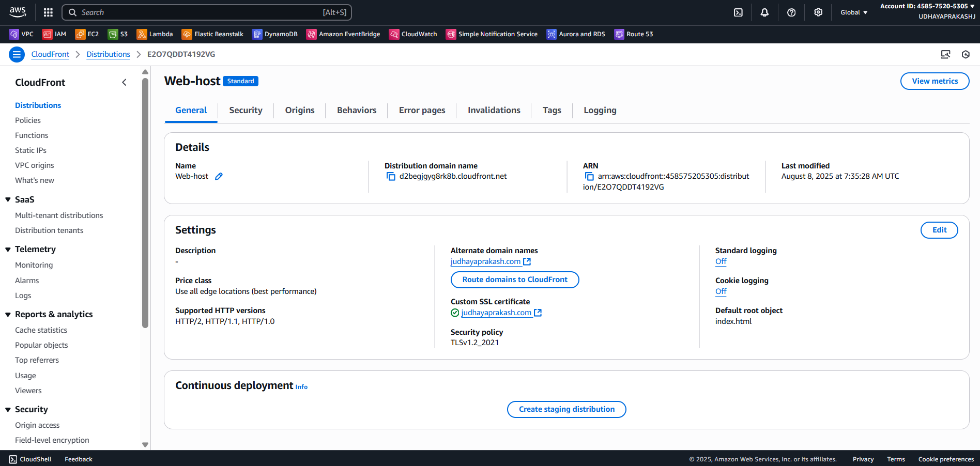This screenshot has width=980, height=466.
Task: Go to CloudFront breadcrumb
Action: tap(50, 54)
